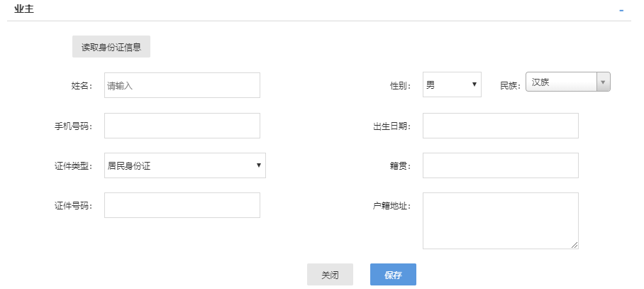
Task: Open the 证件类型 dropdown showing 居民身份证
Action: (185, 165)
